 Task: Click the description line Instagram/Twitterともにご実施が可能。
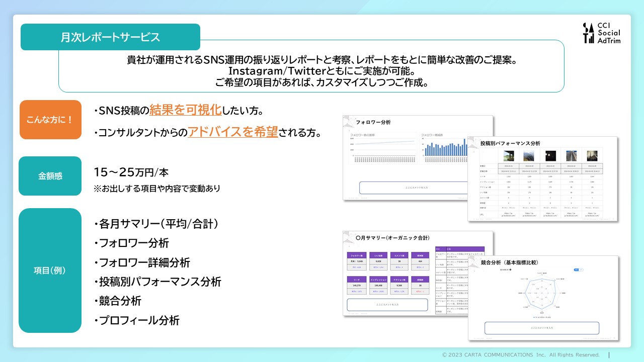coord(321,71)
